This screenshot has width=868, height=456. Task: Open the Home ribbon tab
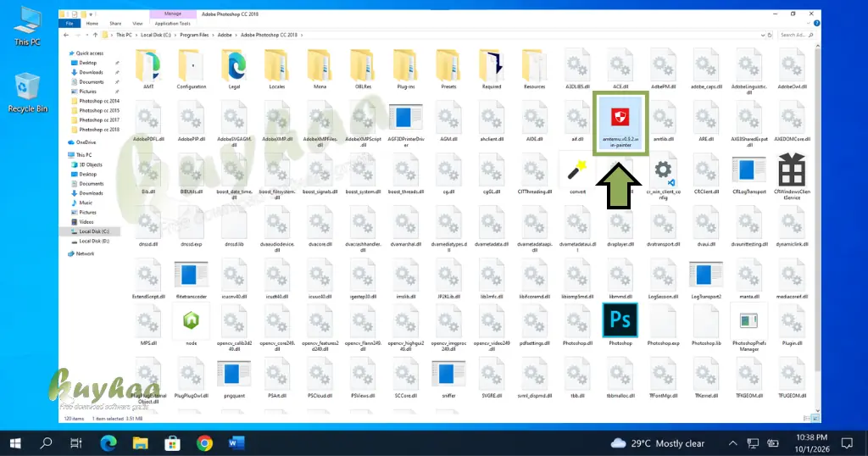92,23
